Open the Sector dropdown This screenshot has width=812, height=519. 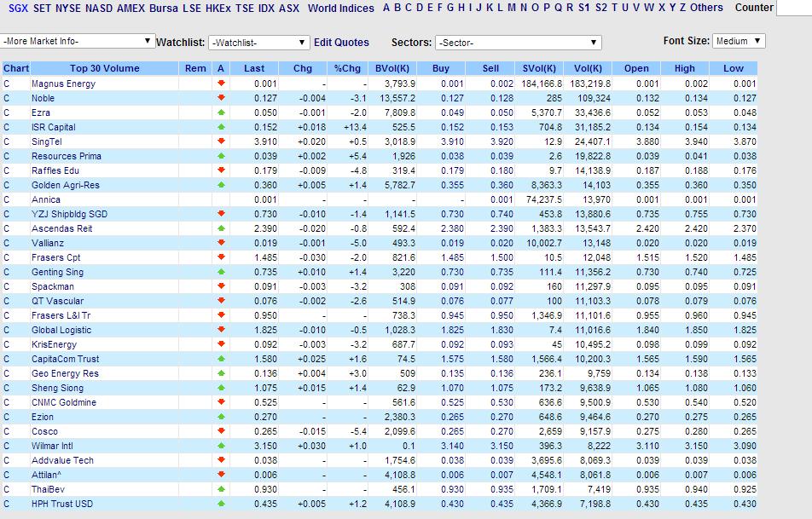(x=519, y=43)
